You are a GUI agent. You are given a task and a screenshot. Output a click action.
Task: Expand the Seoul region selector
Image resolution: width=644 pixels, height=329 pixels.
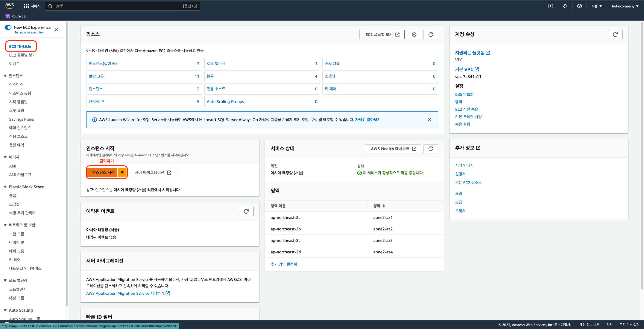597,6
